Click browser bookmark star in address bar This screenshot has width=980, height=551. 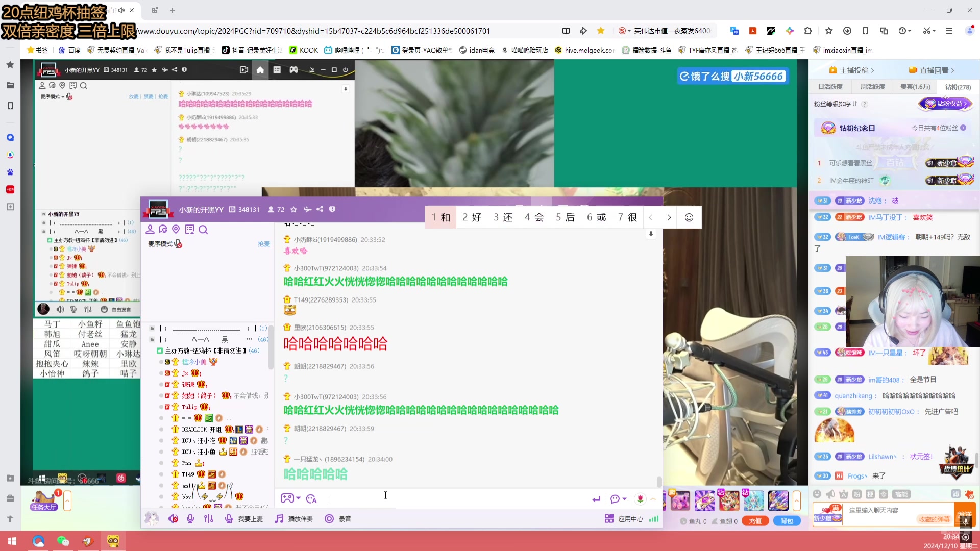pyautogui.click(x=601, y=31)
